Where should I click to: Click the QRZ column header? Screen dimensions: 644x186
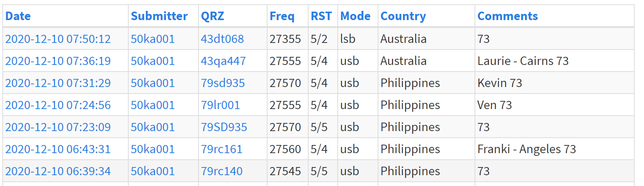pyautogui.click(x=212, y=16)
